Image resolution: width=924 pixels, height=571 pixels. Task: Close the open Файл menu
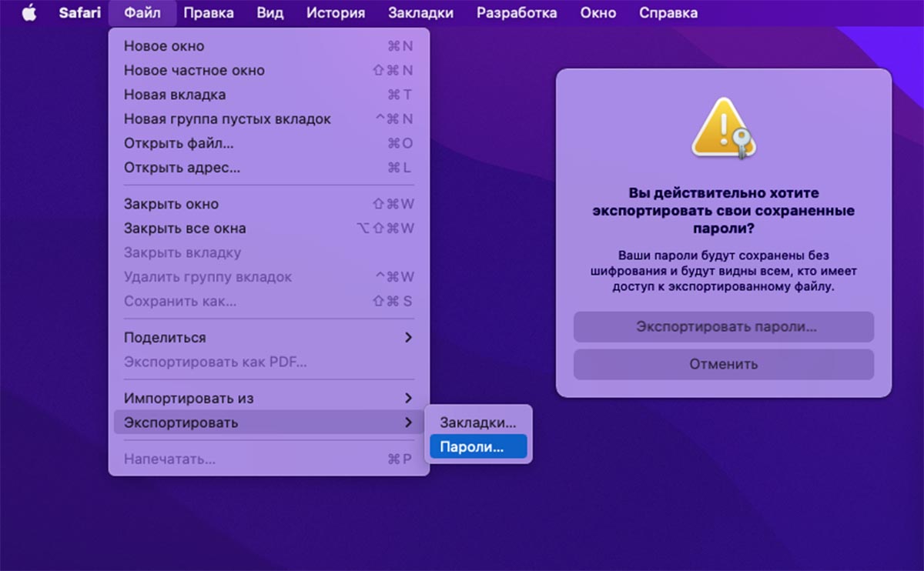click(142, 13)
